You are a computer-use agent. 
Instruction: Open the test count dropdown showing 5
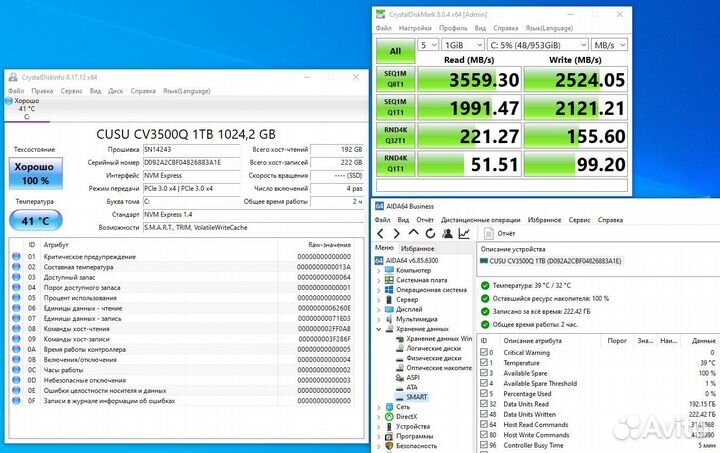pos(428,45)
